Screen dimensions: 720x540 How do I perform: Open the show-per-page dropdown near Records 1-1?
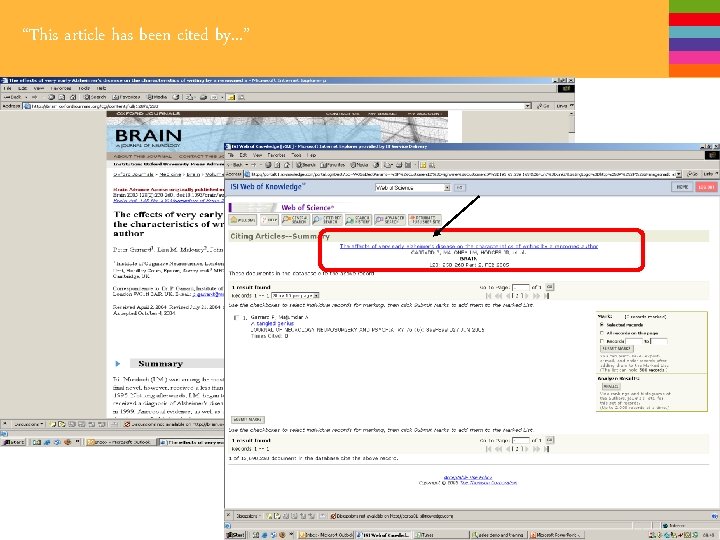[x=295, y=296]
